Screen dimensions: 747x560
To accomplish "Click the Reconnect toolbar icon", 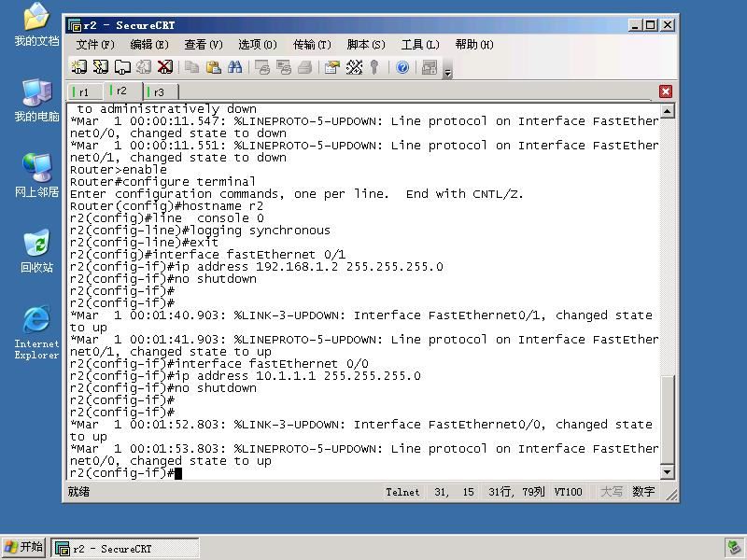I will pyautogui.click(x=144, y=67).
